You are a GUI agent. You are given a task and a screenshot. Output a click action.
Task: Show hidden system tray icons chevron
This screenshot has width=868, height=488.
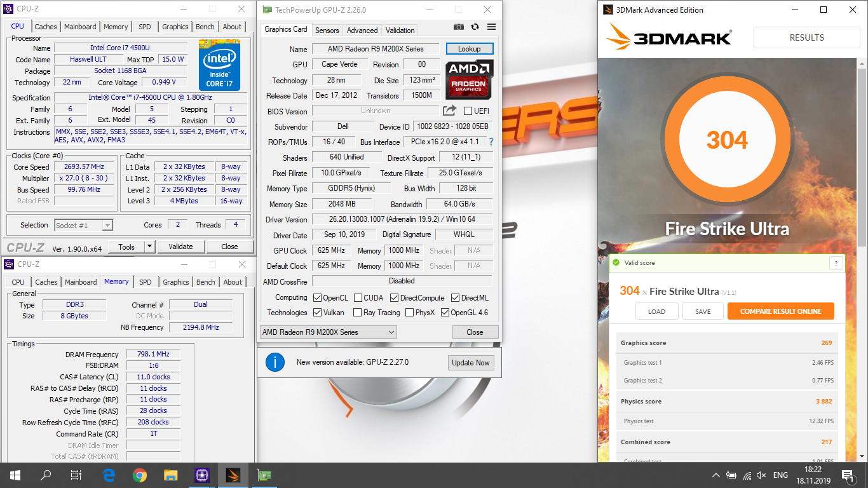point(716,475)
